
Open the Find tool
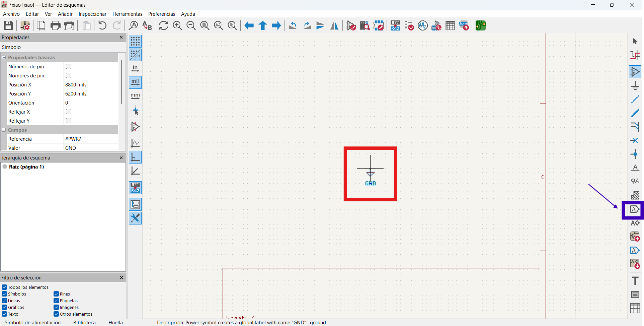[x=133, y=25]
